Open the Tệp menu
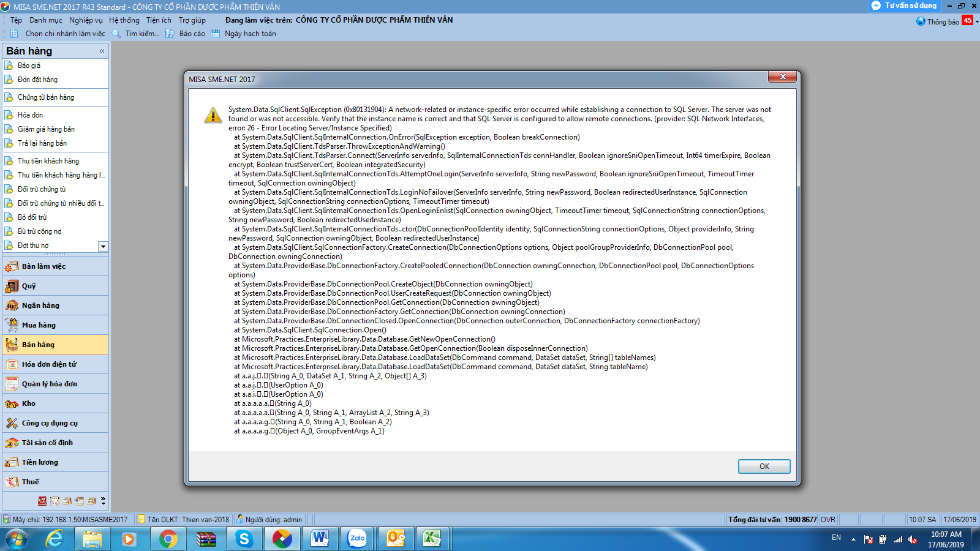Screen dimensions: 980x551 pos(16,20)
